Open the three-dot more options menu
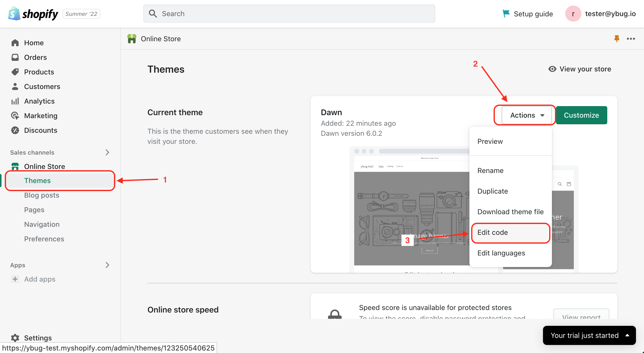The width and height of the screenshot is (644, 353). (x=631, y=39)
